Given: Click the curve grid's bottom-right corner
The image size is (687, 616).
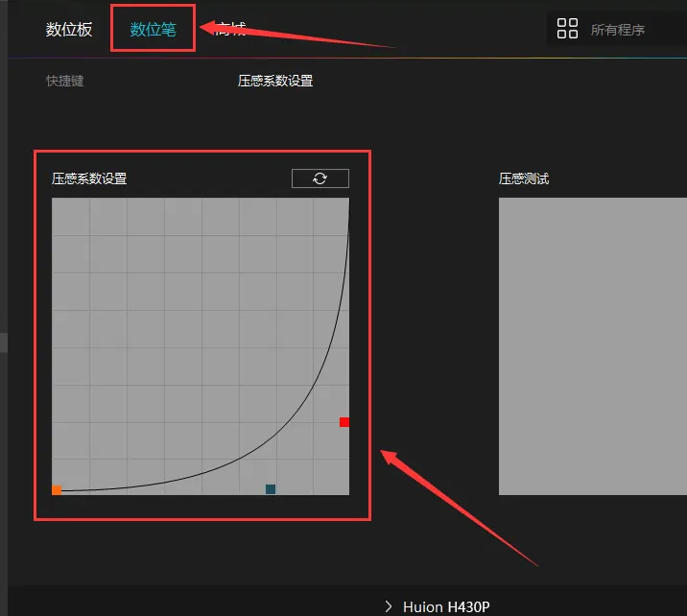Looking at the screenshot, I should (x=345, y=491).
